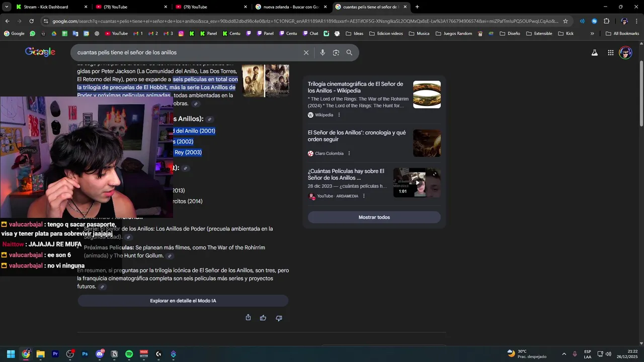
Task: Open Trilogía cinematográfica Wikipedia result
Action: coord(355,87)
